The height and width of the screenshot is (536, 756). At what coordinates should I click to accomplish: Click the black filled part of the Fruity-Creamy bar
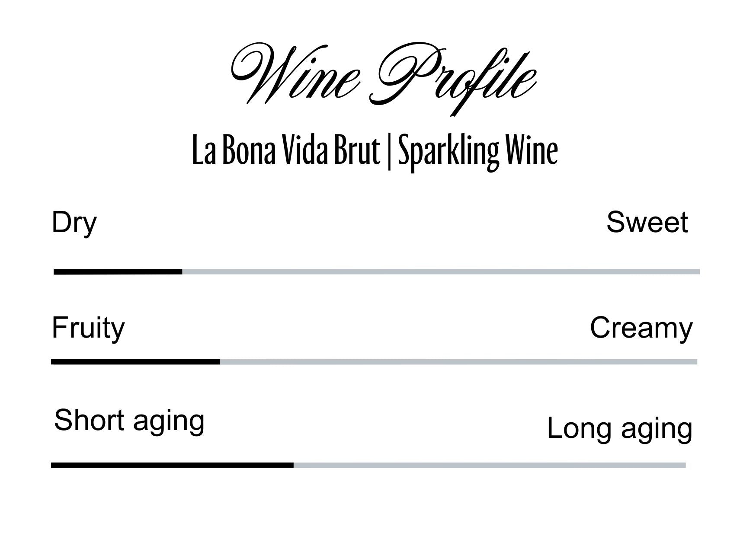click(x=135, y=362)
